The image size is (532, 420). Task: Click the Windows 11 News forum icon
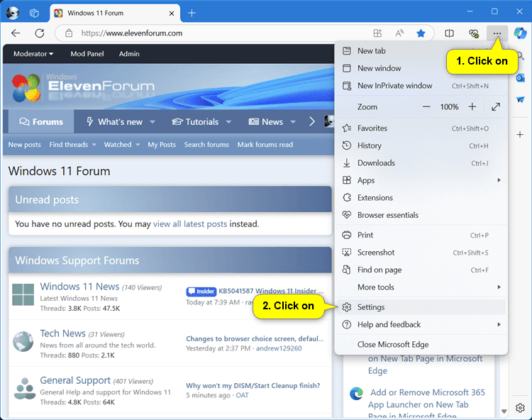click(x=23, y=294)
